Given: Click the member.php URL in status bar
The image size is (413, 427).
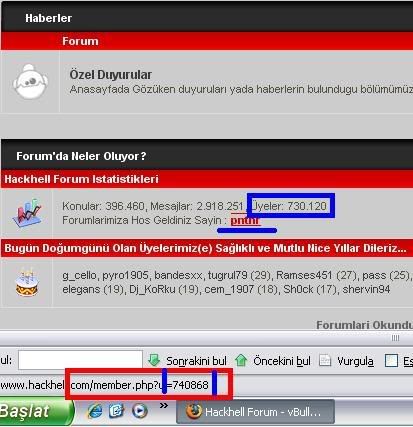Looking at the screenshot, I should coord(104,386).
